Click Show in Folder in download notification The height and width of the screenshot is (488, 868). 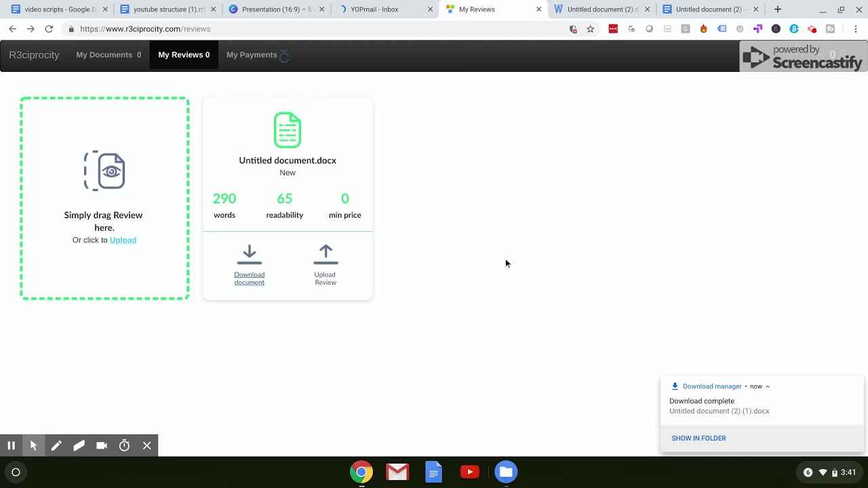[x=698, y=439]
